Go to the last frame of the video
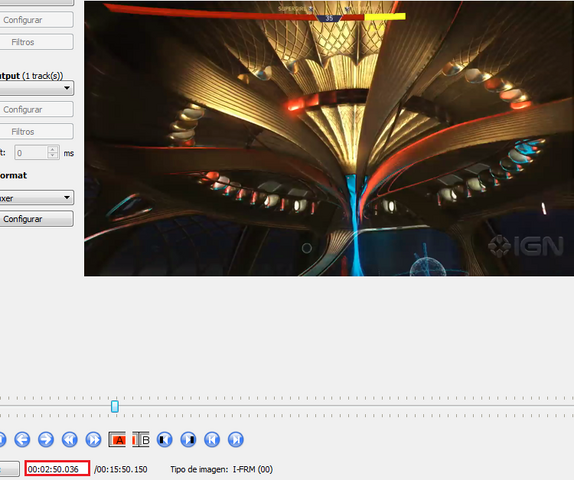This screenshot has width=574, height=480. [x=236, y=439]
